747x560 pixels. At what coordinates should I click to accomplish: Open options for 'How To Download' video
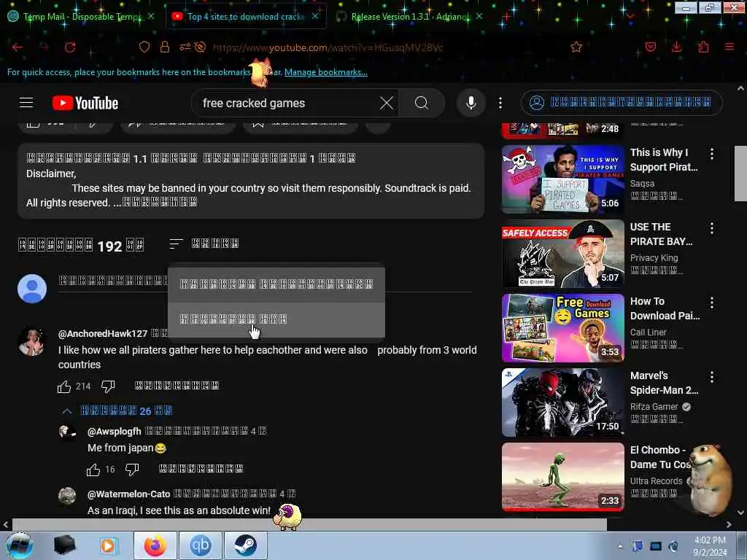pos(712,303)
